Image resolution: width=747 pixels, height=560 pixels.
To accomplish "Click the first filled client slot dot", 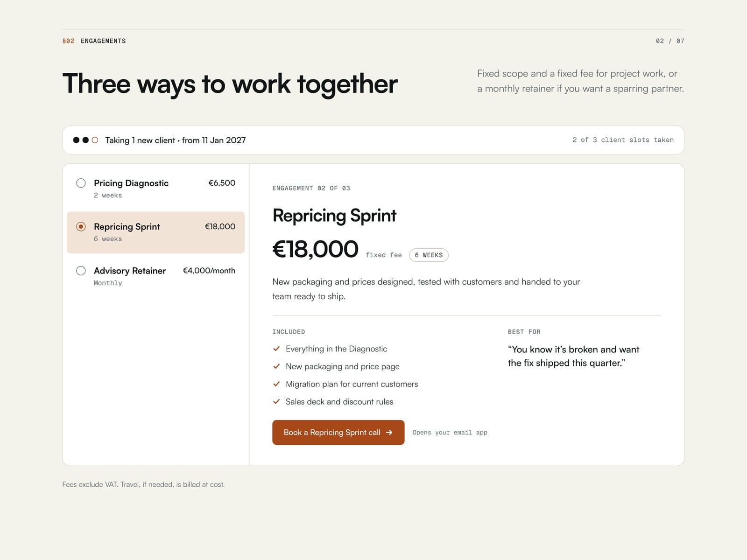I will pyautogui.click(x=76, y=140).
